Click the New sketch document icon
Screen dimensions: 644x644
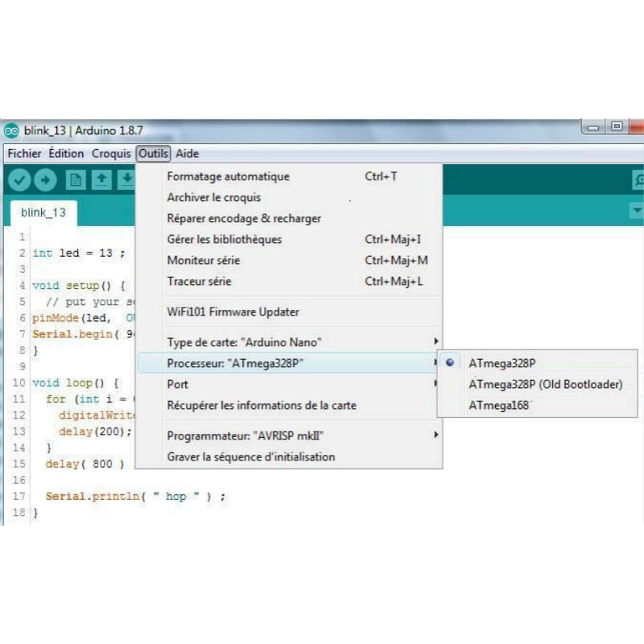[76, 180]
